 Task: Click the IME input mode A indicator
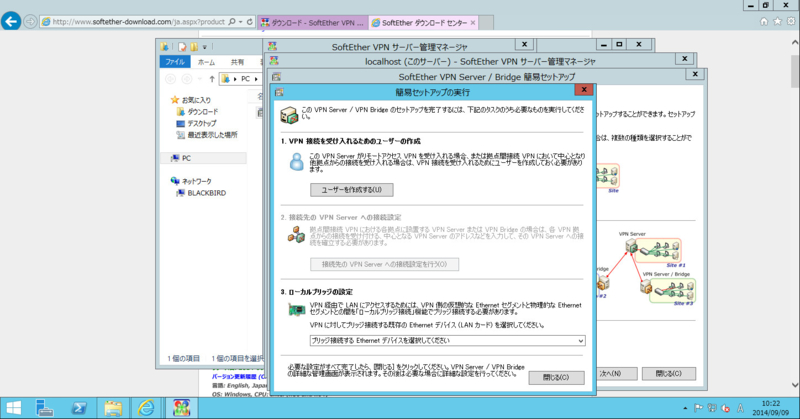740,408
